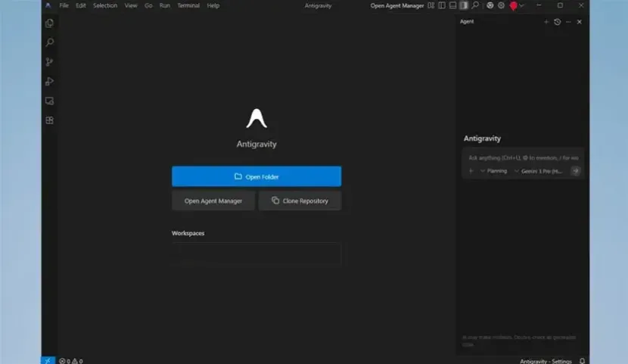628x364 pixels.
Task: Open the Edit menu
Action: (x=81, y=5)
